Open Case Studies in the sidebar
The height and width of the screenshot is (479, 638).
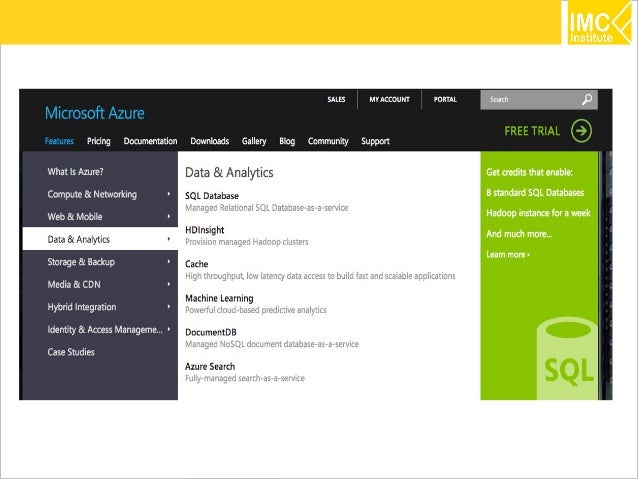click(x=71, y=352)
